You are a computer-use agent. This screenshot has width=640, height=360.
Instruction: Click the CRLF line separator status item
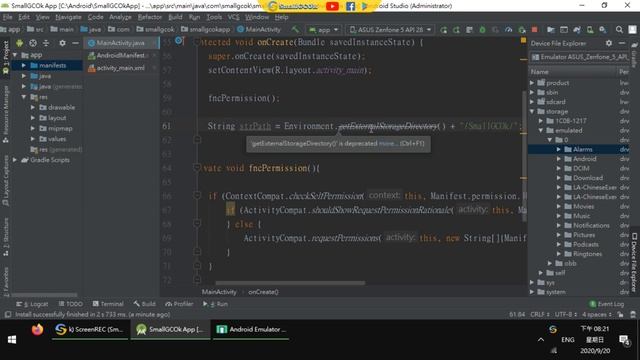pos(540,315)
